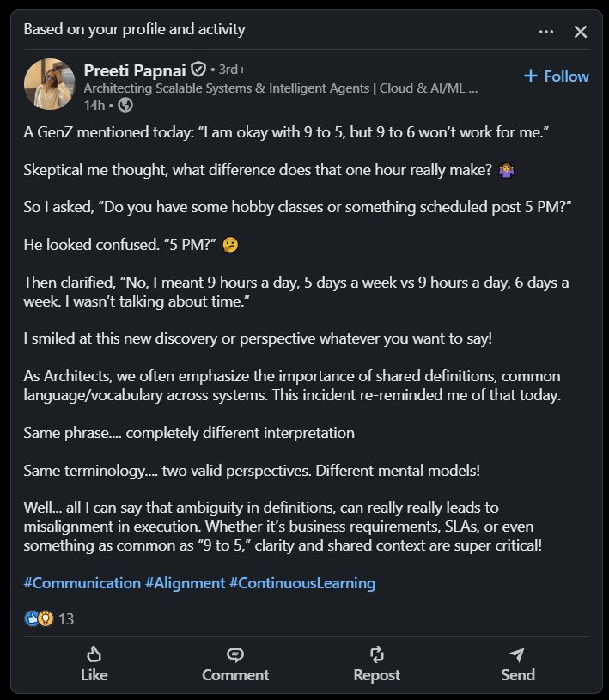Open the #ContinuousLearning hashtag
The image size is (609, 700).
tap(302, 583)
